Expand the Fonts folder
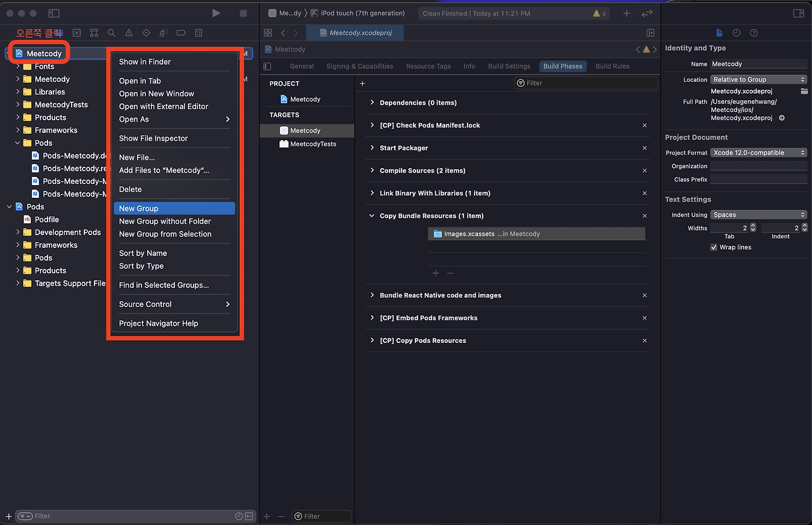 [18, 67]
